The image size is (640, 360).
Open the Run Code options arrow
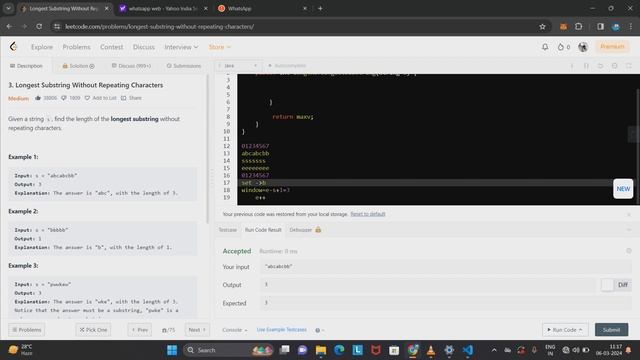point(580,330)
